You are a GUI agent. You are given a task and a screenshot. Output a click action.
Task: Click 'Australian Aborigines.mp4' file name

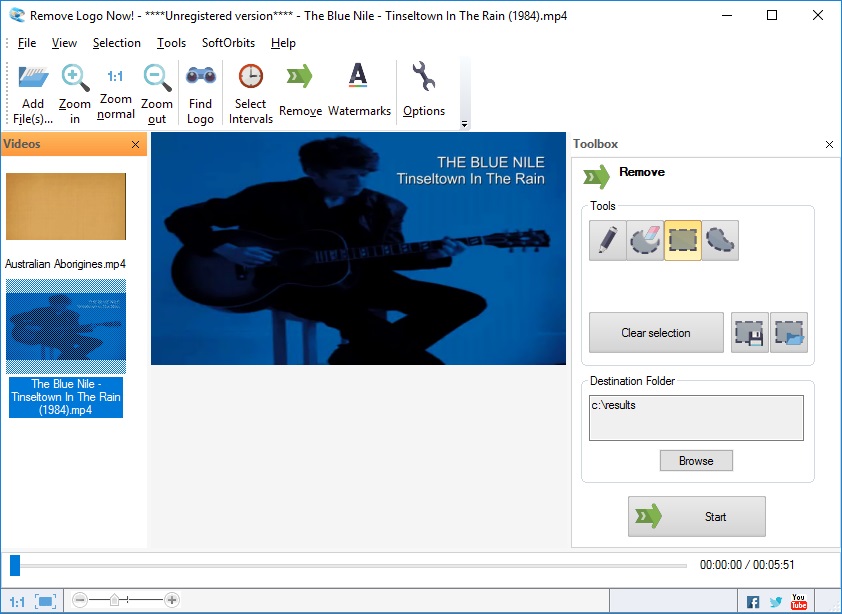66,264
